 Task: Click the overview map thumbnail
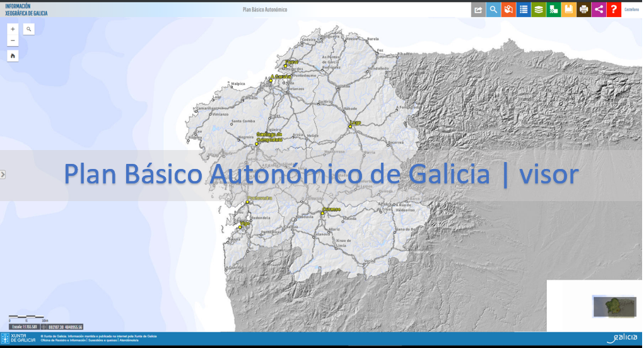615,306
